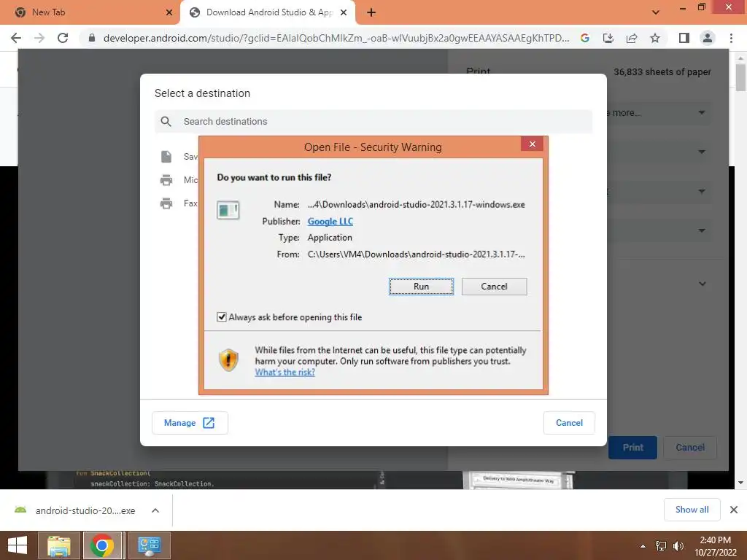This screenshot has height=560, width=747.
Task: Go forward with the forward arrow
Action: coord(39,38)
